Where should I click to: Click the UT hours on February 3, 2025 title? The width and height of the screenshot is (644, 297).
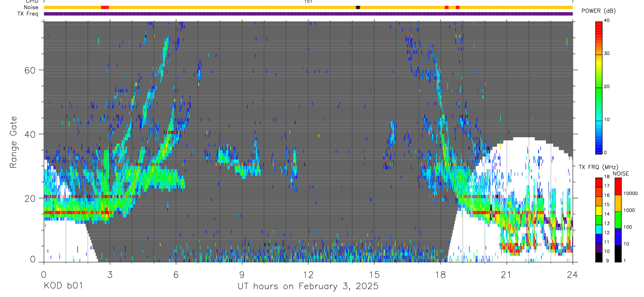[x=308, y=287]
